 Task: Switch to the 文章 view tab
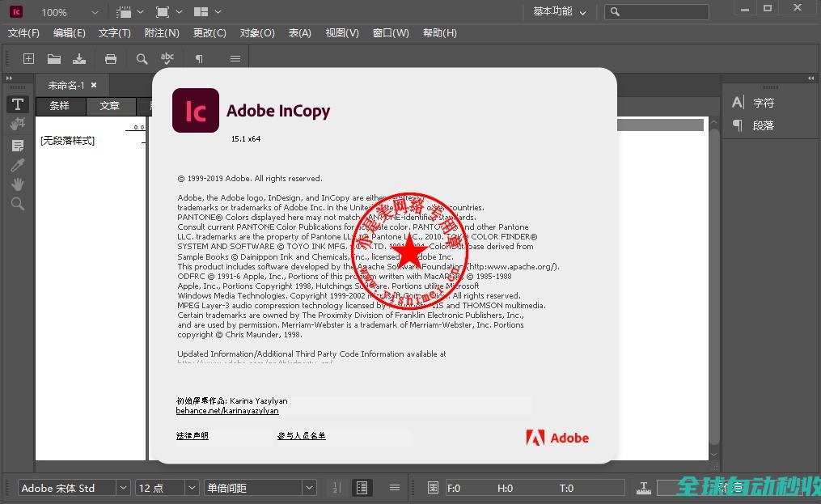point(109,106)
